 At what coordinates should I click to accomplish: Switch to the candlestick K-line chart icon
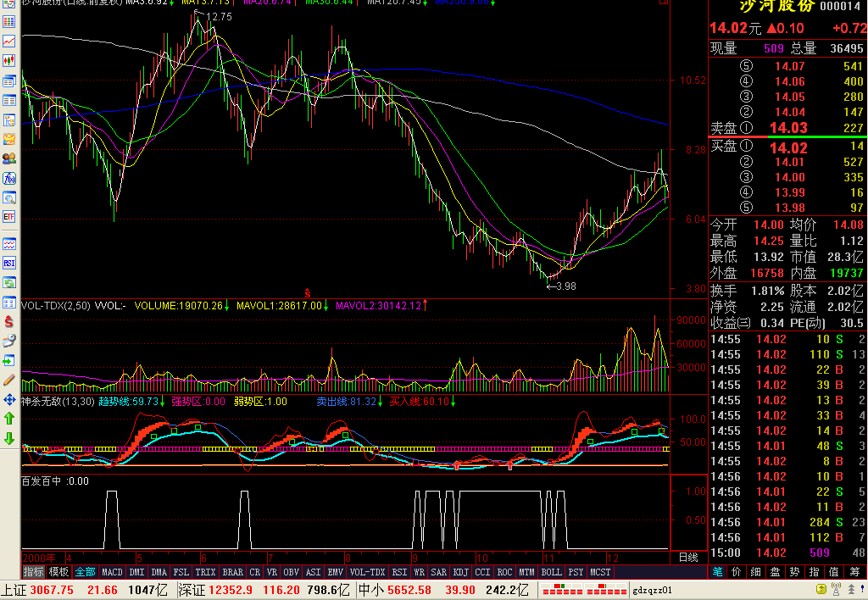point(8,61)
